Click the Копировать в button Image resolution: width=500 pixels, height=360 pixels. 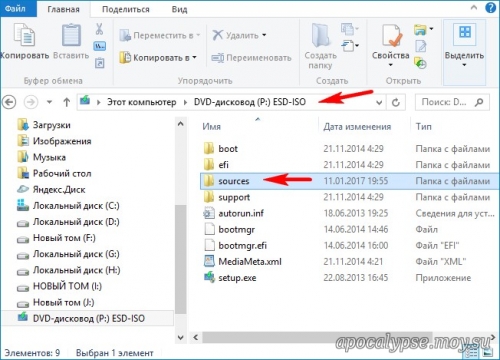coord(158,58)
